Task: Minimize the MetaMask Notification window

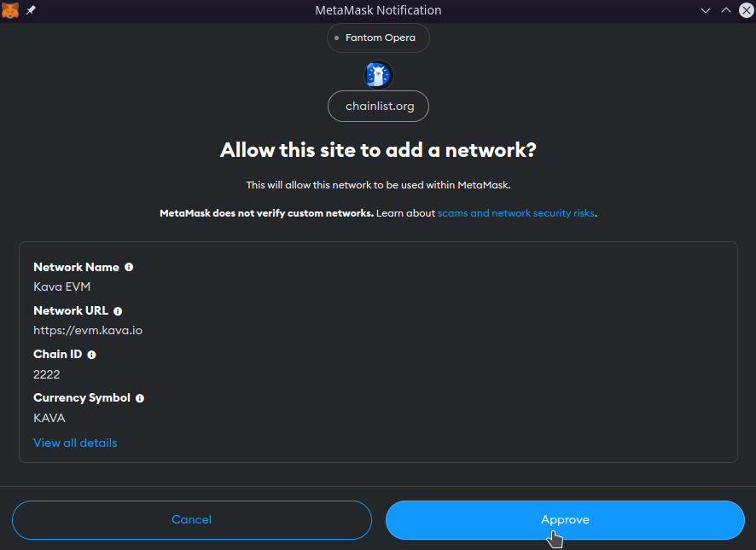Action: (x=706, y=10)
